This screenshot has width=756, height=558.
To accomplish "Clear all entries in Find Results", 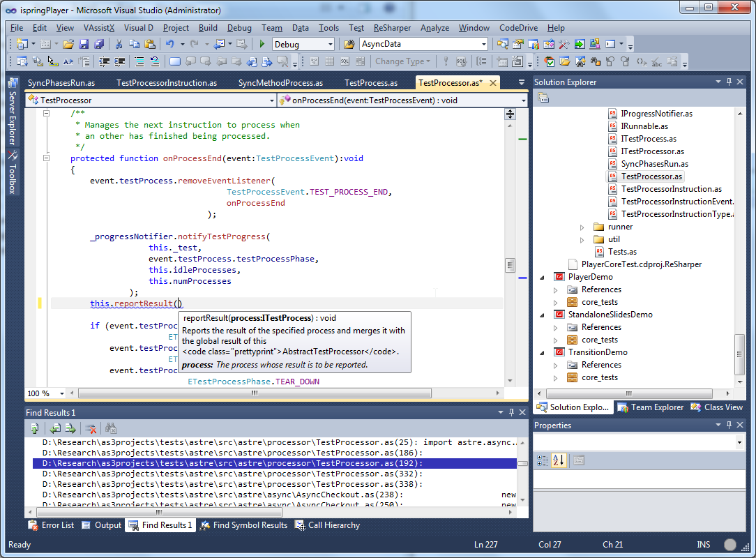I will 90,428.
